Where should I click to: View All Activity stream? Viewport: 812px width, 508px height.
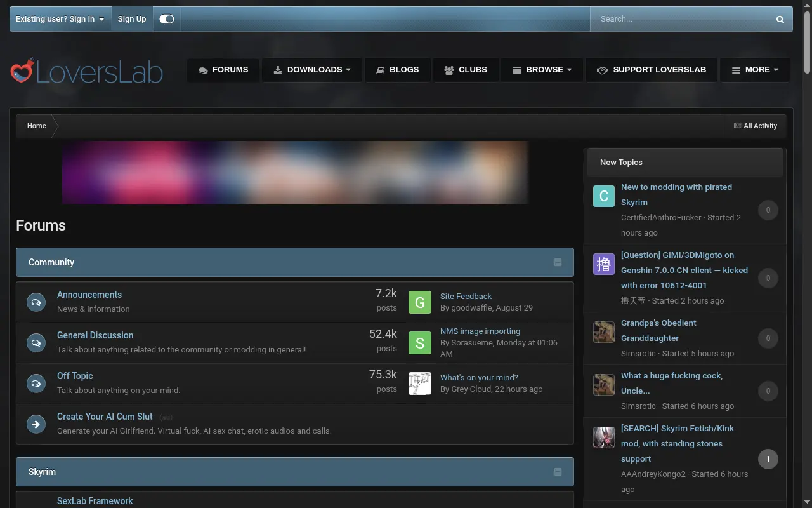tap(756, 126)
